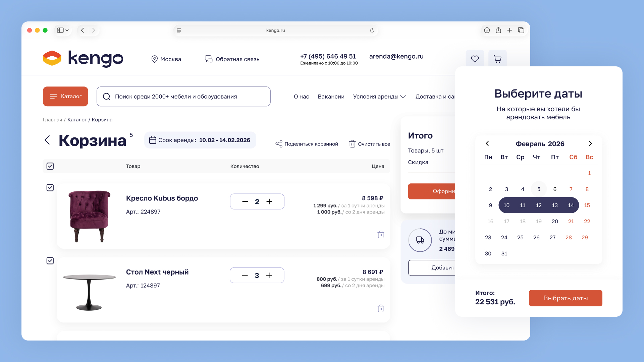
Task: Go to next month in calendar
Action: tap(590, 143)
